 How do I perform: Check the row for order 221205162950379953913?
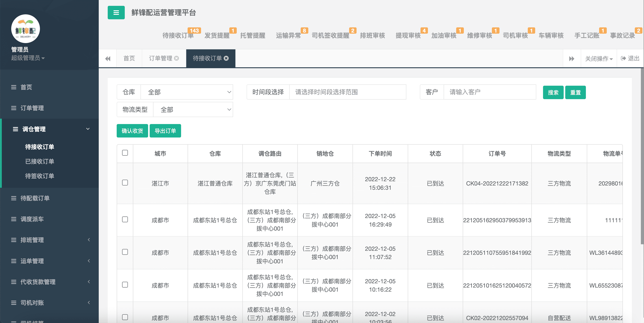tap(125, 220)
